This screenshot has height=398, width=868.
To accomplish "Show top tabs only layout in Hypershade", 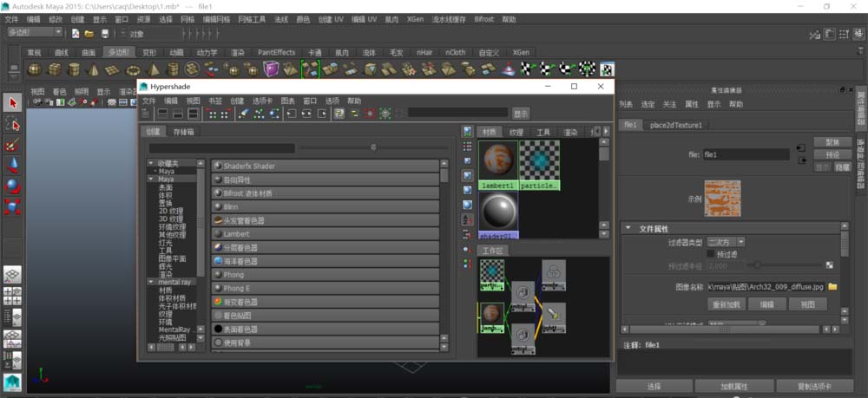I will coord(162,114).
